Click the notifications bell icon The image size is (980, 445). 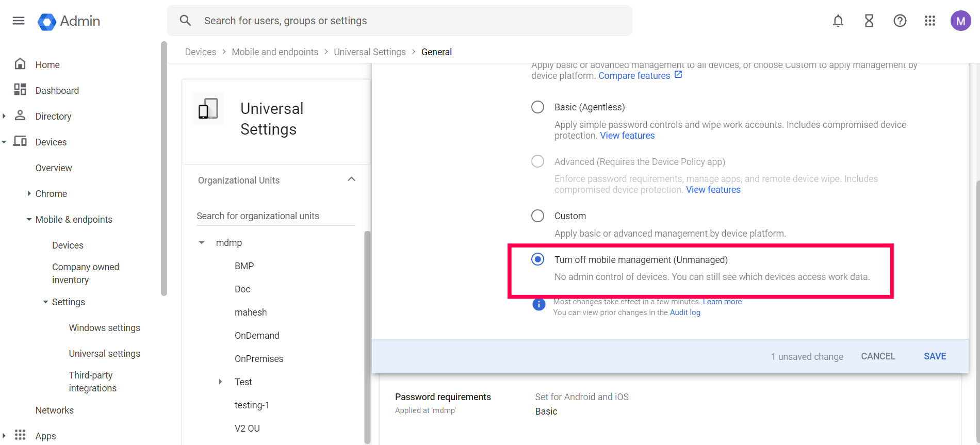pyautogui.click(x=838, y=21)
